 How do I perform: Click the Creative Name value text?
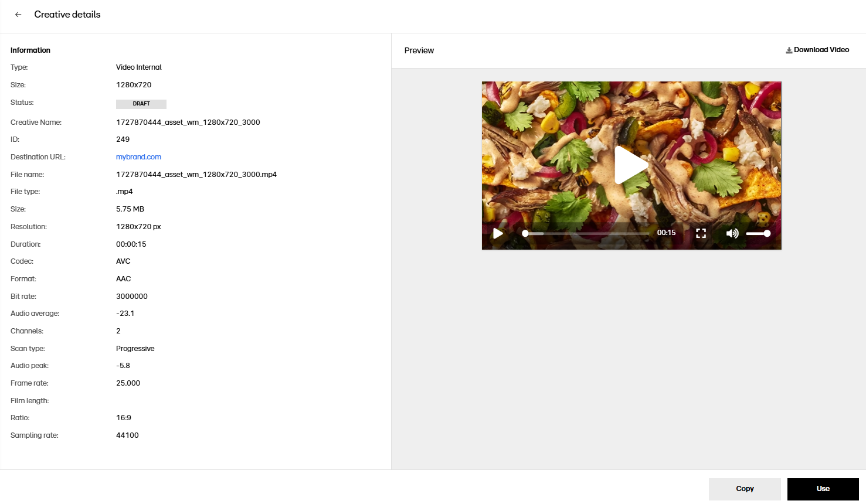(x=188, y=122)
